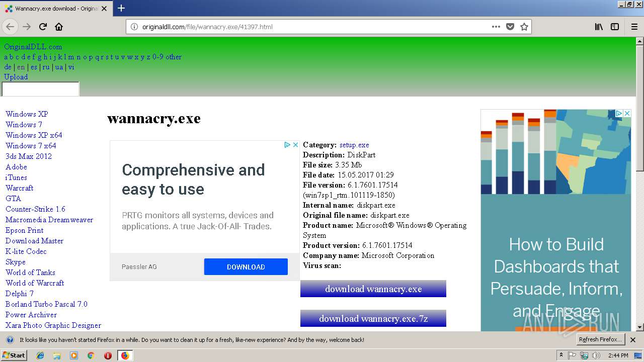644x362 pixels.
Task: Open the volume control in system tray
Action: (596, 355)
